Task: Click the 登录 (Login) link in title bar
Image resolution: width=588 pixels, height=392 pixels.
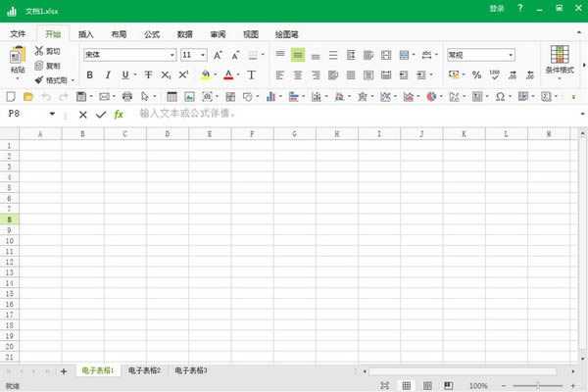Action: click(x=497, y=9)
